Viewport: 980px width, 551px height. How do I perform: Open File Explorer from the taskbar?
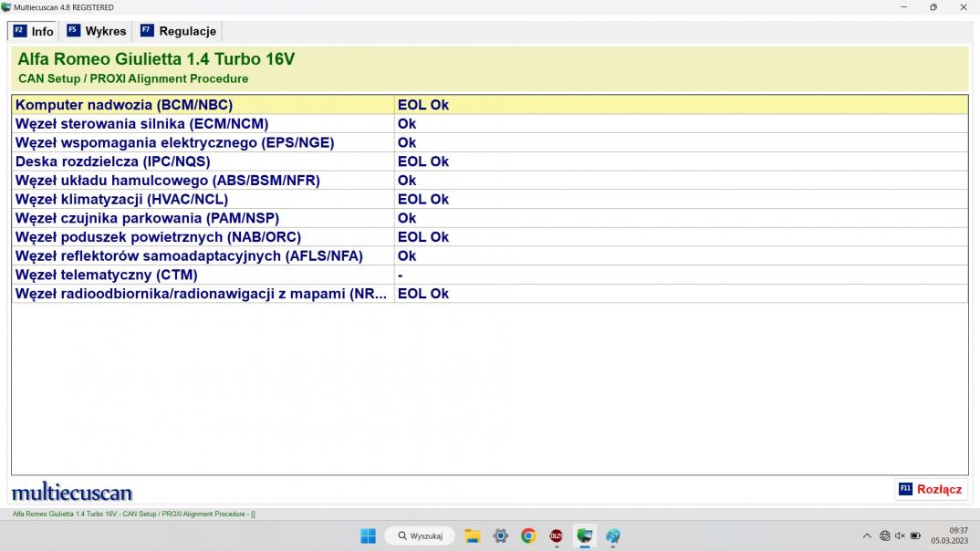pos(473,536)
